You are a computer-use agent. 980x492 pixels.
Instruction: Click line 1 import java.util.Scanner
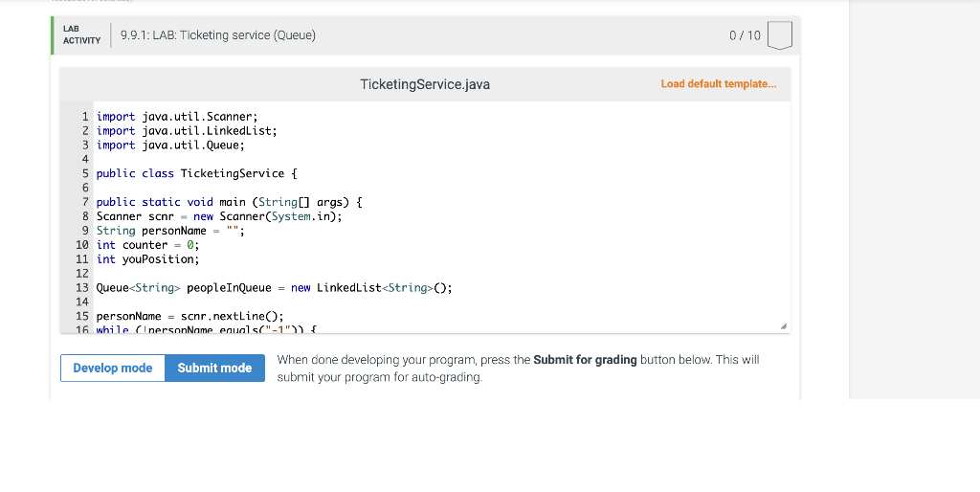pos(177,117)
